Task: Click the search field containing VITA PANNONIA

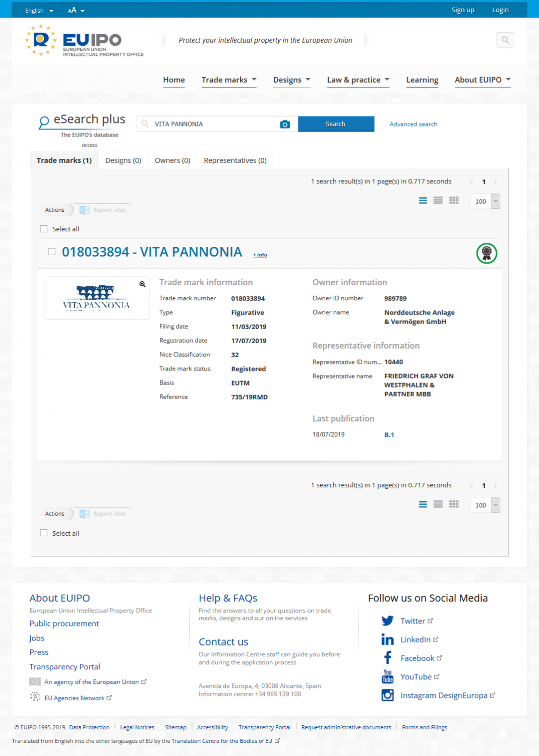Action: [217, 124]
